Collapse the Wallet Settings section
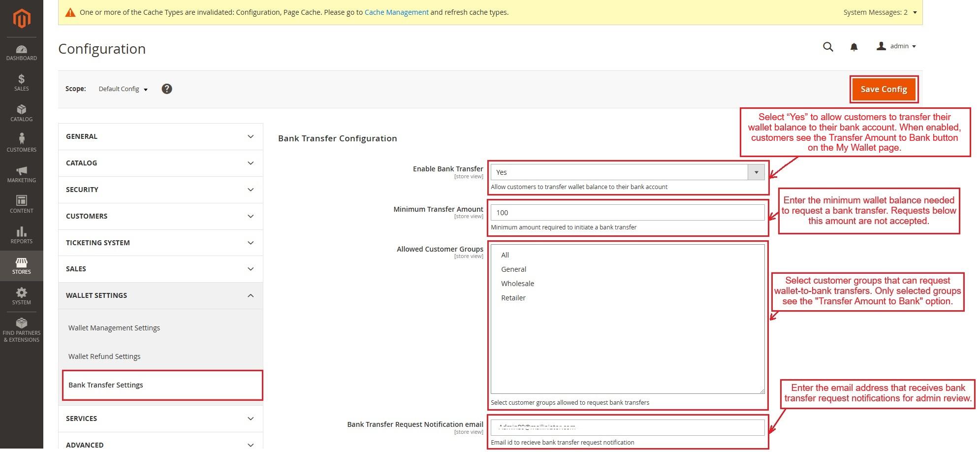 160,295
